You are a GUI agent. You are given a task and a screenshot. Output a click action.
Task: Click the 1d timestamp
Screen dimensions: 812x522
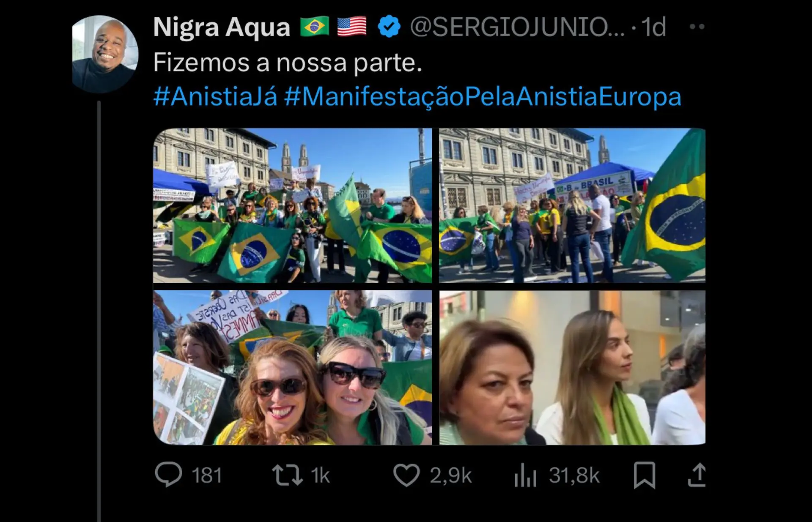[654, 27]
